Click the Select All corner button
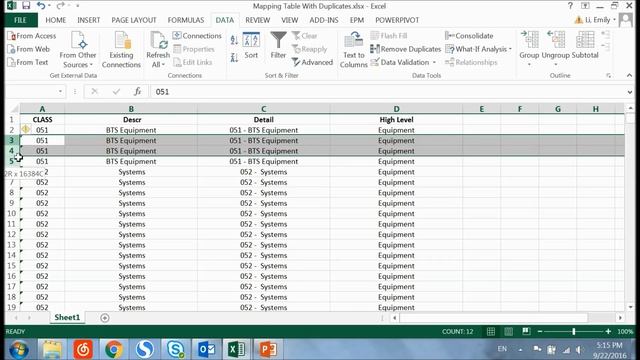The width and height of the screenshot is (640, 360). 12,109
